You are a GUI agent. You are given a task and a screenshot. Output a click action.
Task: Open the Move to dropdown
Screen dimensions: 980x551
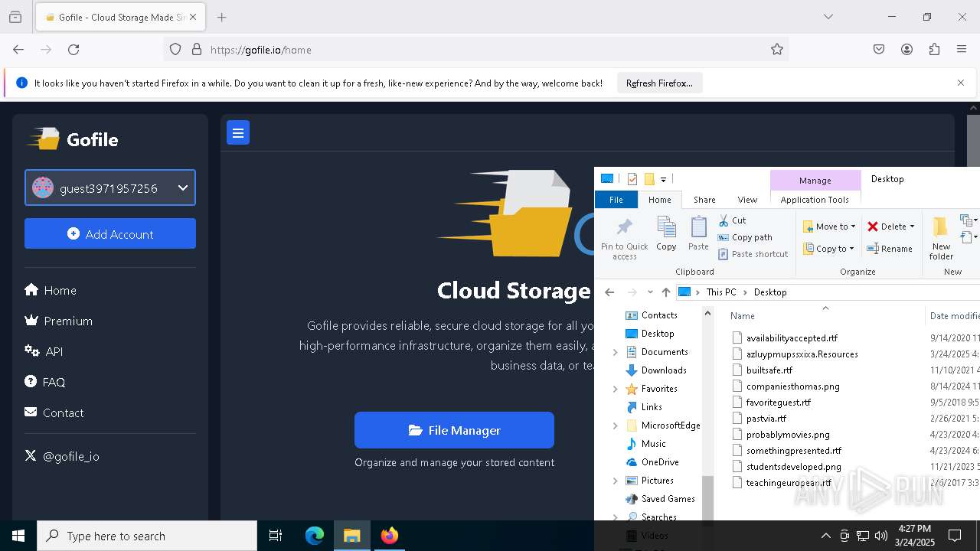pyautogui.click(x=829, y=227)
